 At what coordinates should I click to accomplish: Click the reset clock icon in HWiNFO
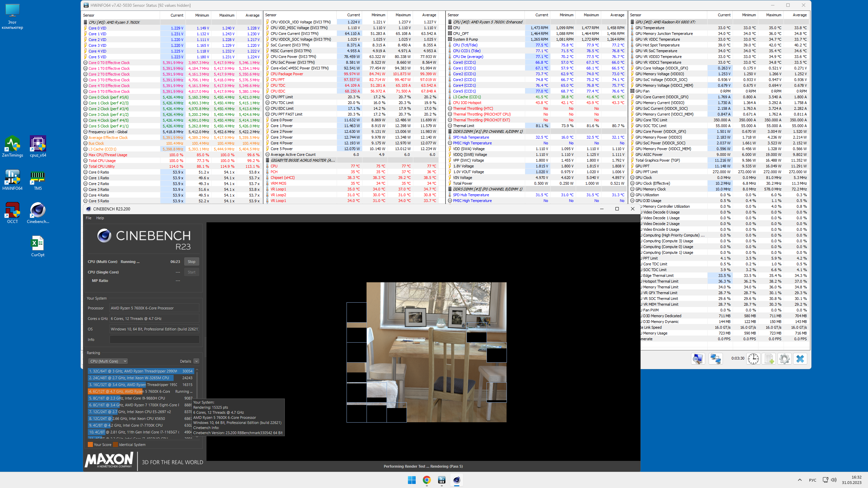pos(753,359)
